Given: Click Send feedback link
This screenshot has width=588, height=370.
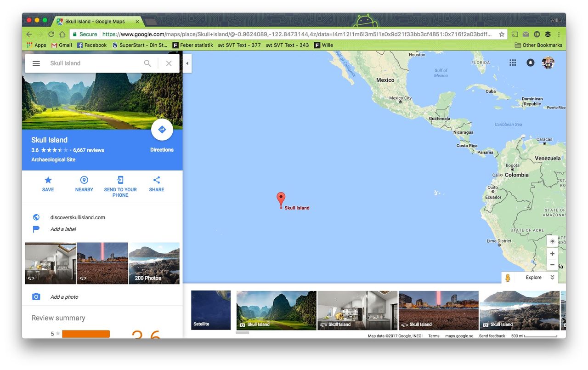Looking at the screenshot, I should (492, 336).
